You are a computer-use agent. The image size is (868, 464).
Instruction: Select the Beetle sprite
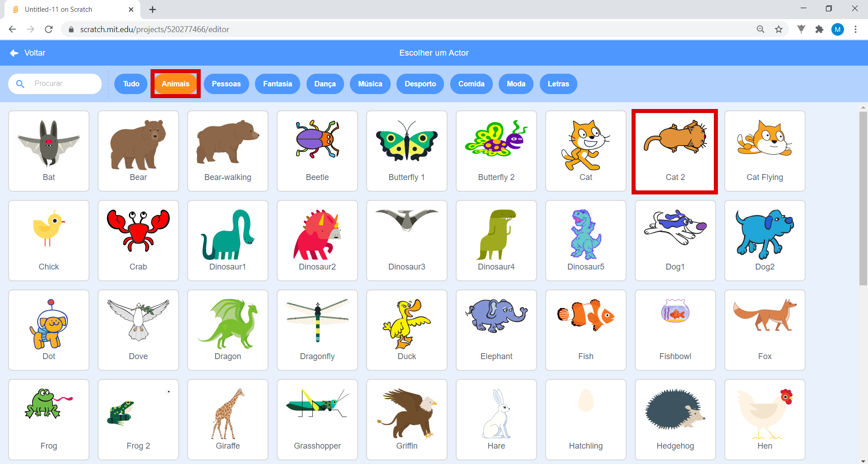click(317, 151)
